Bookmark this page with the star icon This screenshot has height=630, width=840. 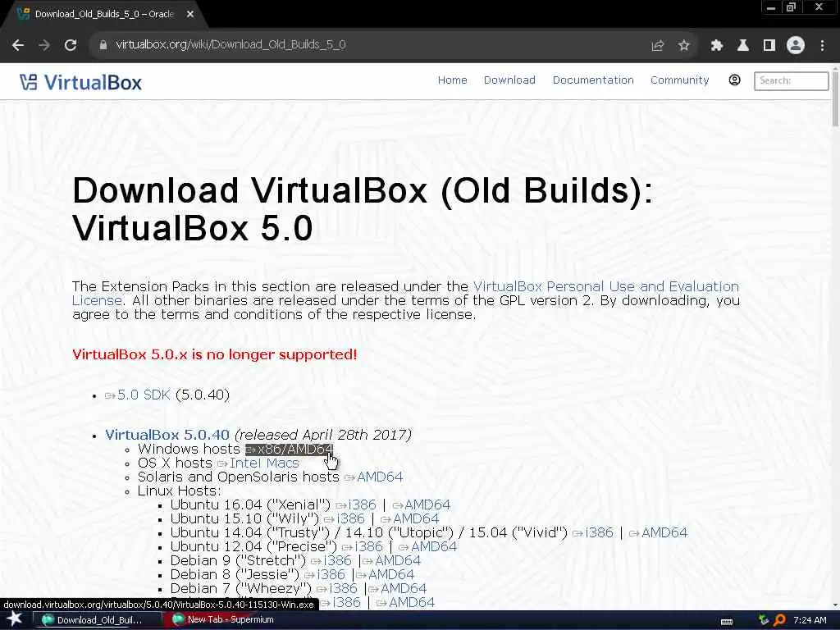(x=683, y=45)
